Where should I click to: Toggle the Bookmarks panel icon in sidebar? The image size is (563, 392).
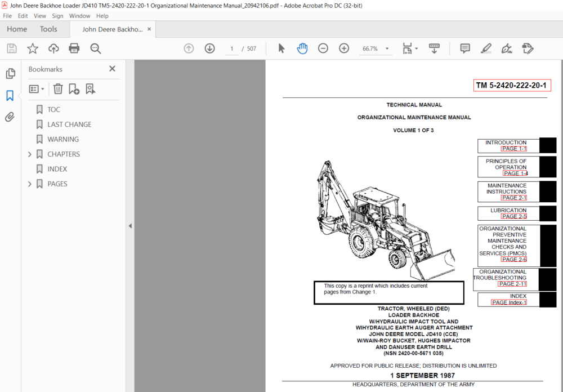point(10,96)
